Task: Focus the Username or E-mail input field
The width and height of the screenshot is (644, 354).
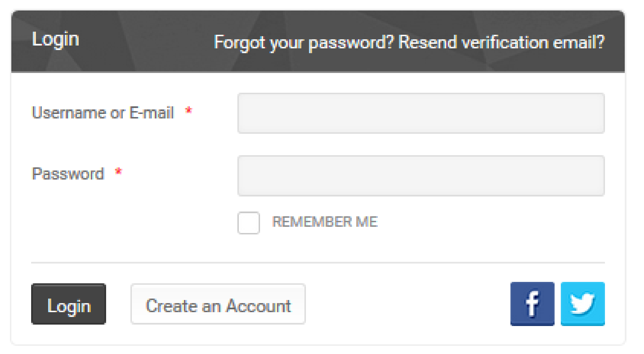Action: 421,113
